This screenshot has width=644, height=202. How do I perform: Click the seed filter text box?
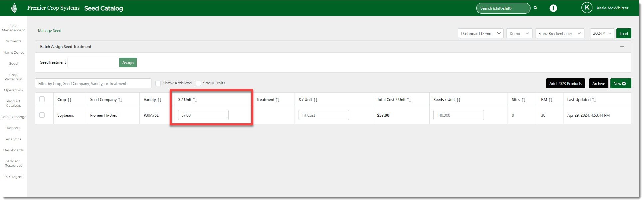93,83
